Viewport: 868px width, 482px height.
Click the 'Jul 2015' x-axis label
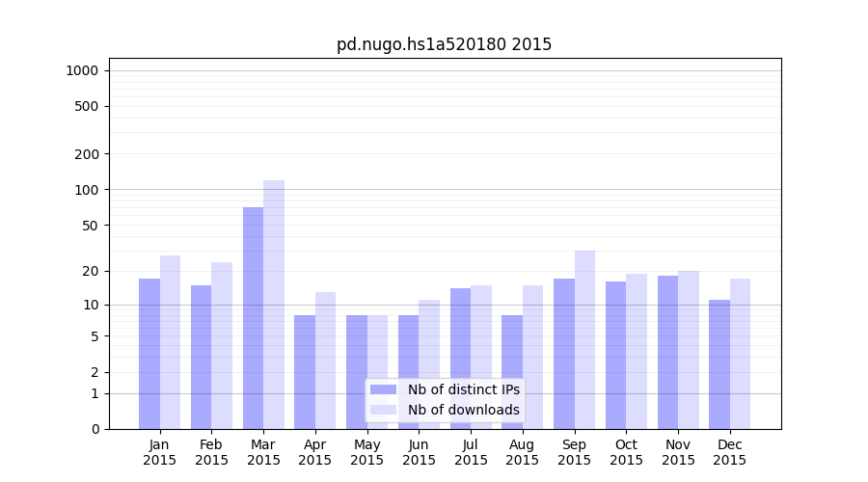pos(471,452)
